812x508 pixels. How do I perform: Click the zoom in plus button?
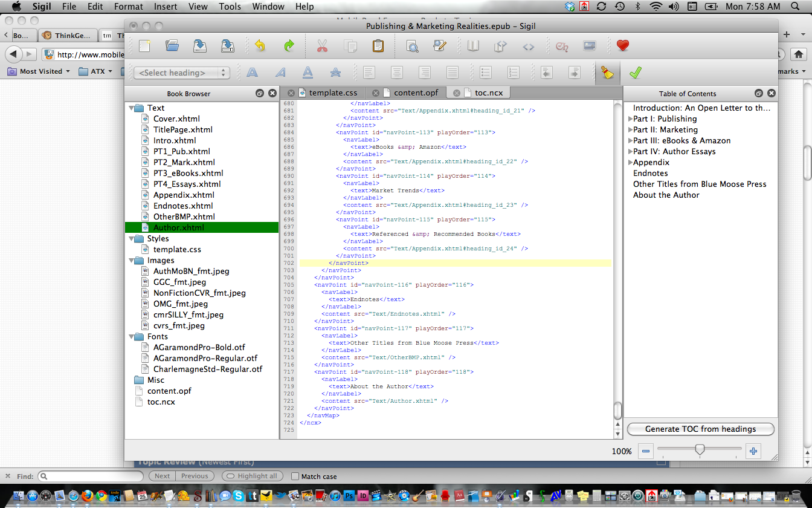click(753, 451)
